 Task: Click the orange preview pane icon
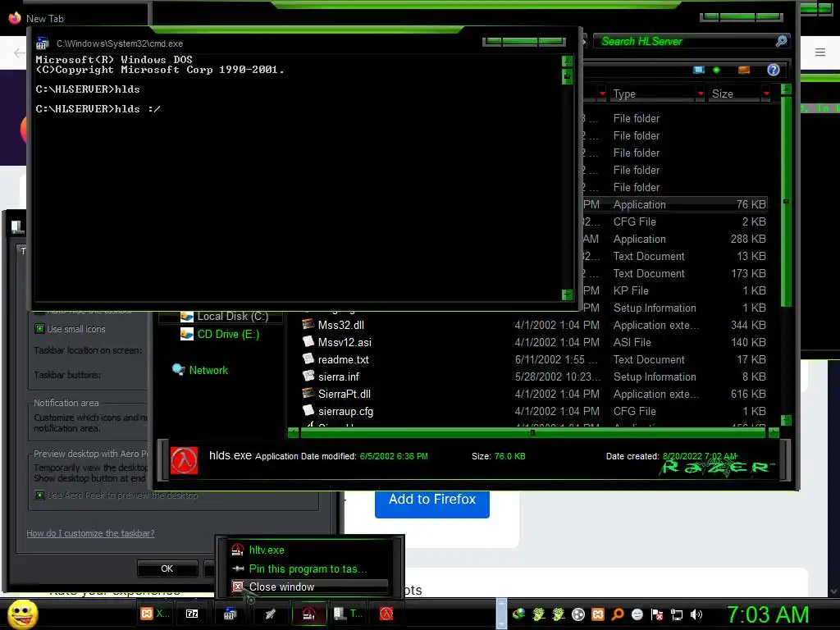[743, 70]
